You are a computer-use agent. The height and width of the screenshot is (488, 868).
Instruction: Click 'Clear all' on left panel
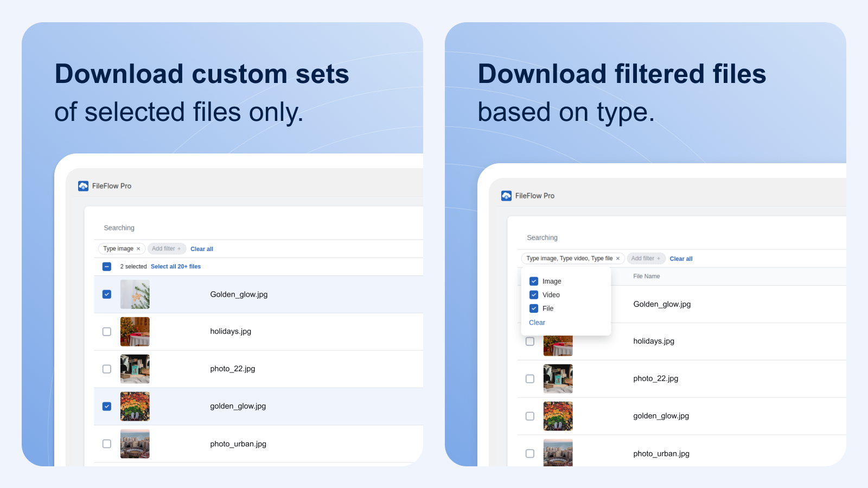pyautogui.click(x=201, y=248)
